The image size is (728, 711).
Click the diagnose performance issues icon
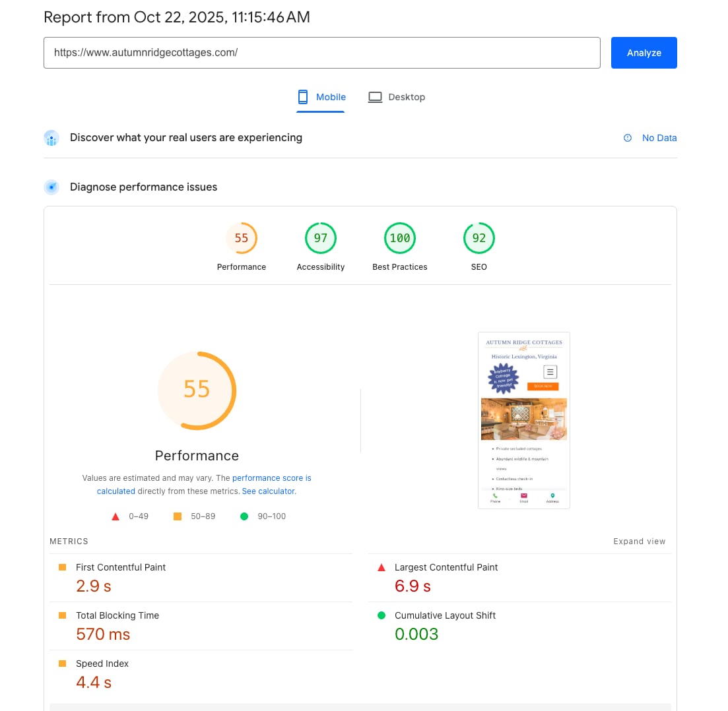point(51,187)
